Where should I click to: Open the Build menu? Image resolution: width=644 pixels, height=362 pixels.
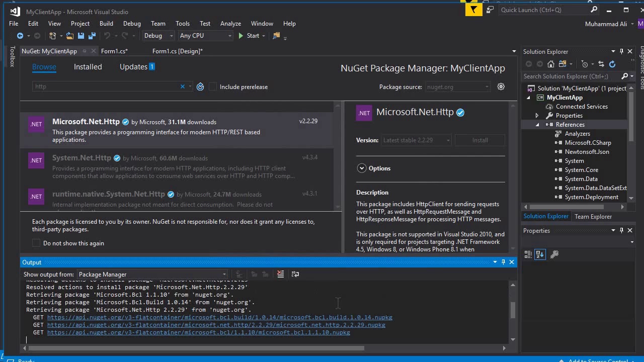106,23
